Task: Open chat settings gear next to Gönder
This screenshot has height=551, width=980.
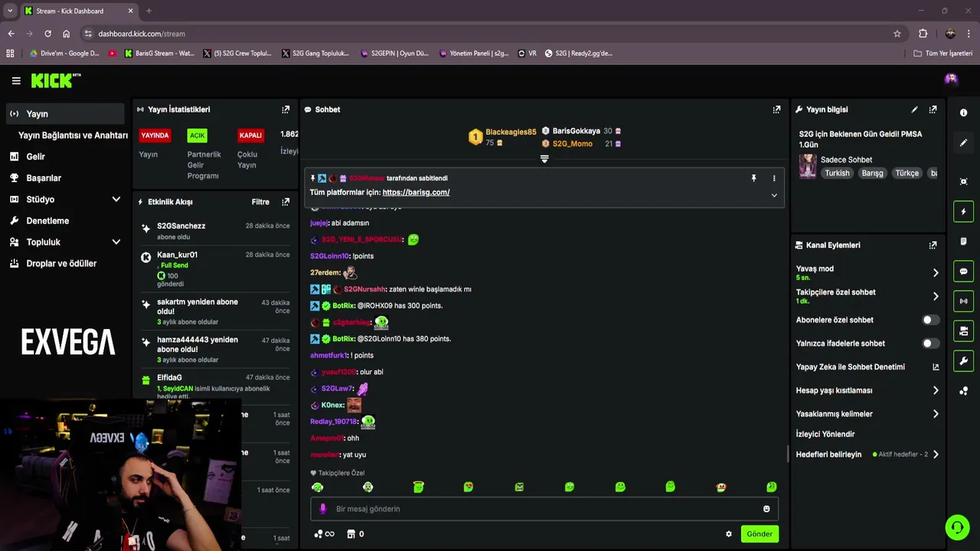Action: click(x=729, y=534)
